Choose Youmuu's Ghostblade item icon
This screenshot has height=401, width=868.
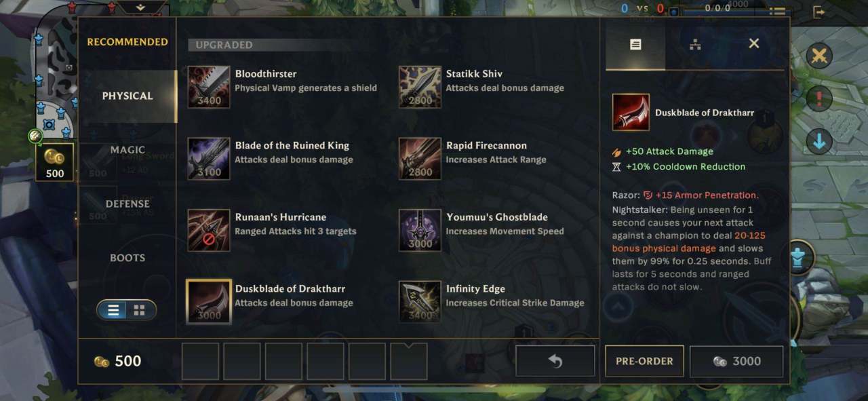pyautogui.click(x=420, y=231)
